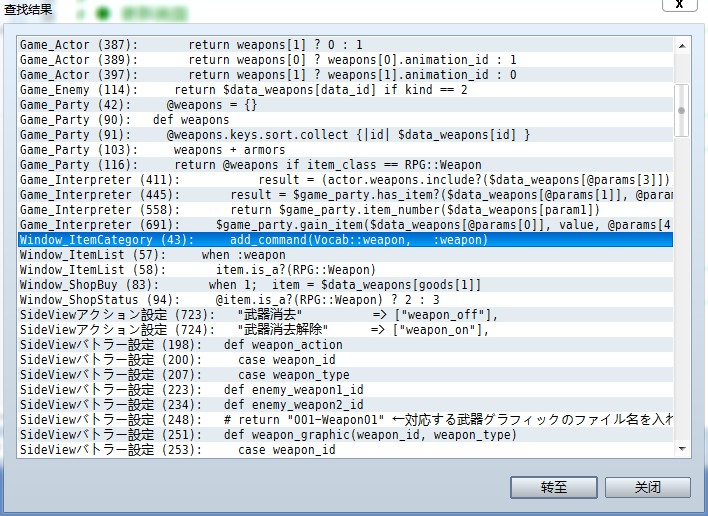Viewport: 708px width, 516px height.
Task: Select result Game_Party (90) def weapons
Action: click(345, 120)
